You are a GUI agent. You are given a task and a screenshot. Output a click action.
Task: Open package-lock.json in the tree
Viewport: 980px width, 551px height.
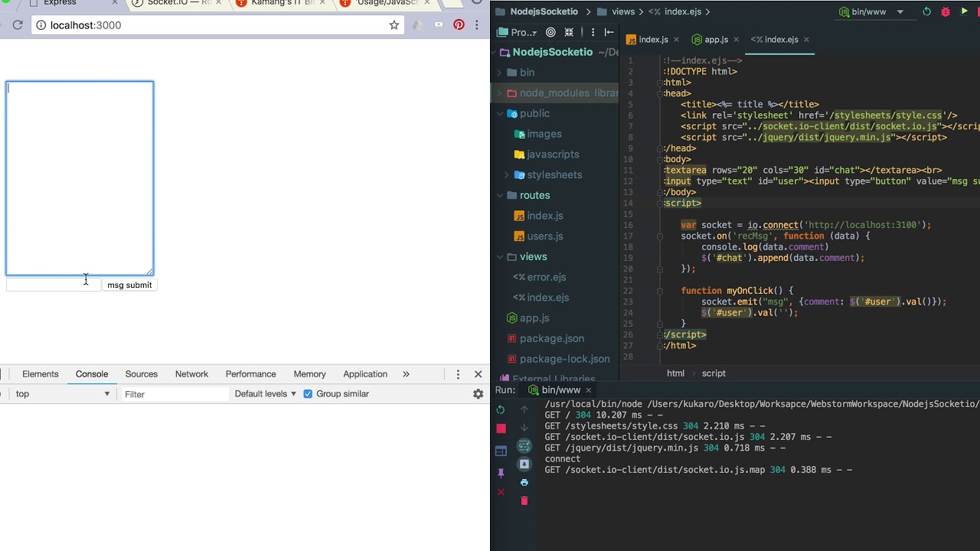coord(564,359)
